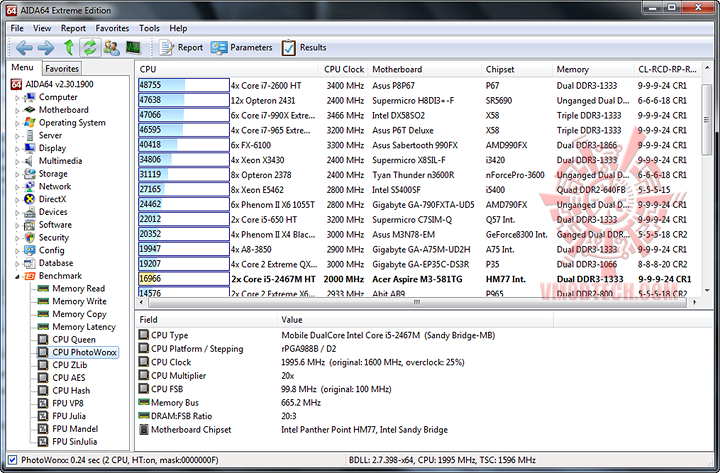The width and height of the screenshot is (720, 473).
Task: Switch to the Menu tab
Action: [x=22, y=68]
